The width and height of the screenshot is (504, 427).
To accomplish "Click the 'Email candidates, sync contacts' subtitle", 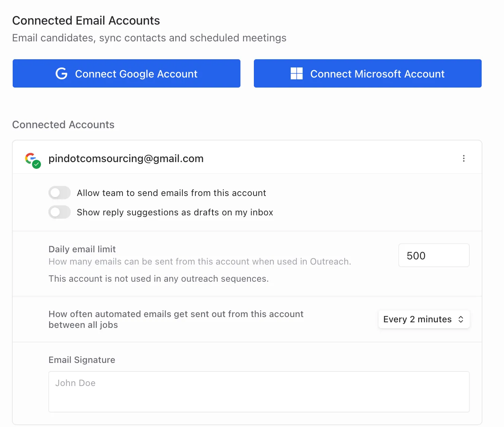I will [149, 38].
